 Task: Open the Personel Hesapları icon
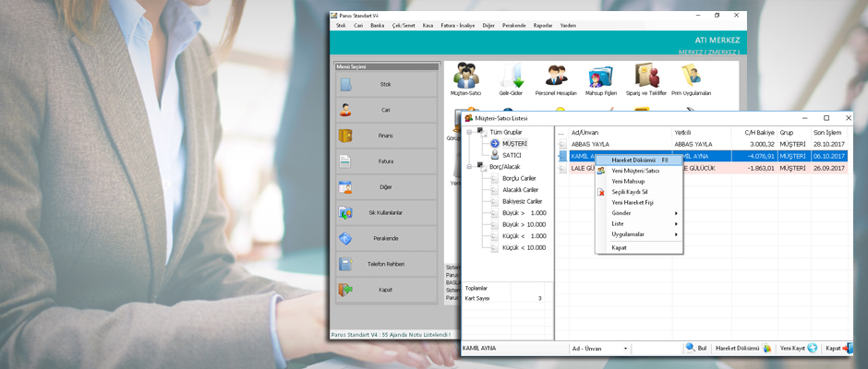point(556,78)
